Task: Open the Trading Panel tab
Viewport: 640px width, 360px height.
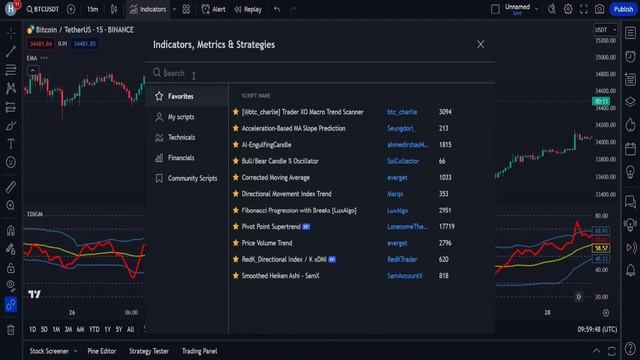Action: coord(199,351)
